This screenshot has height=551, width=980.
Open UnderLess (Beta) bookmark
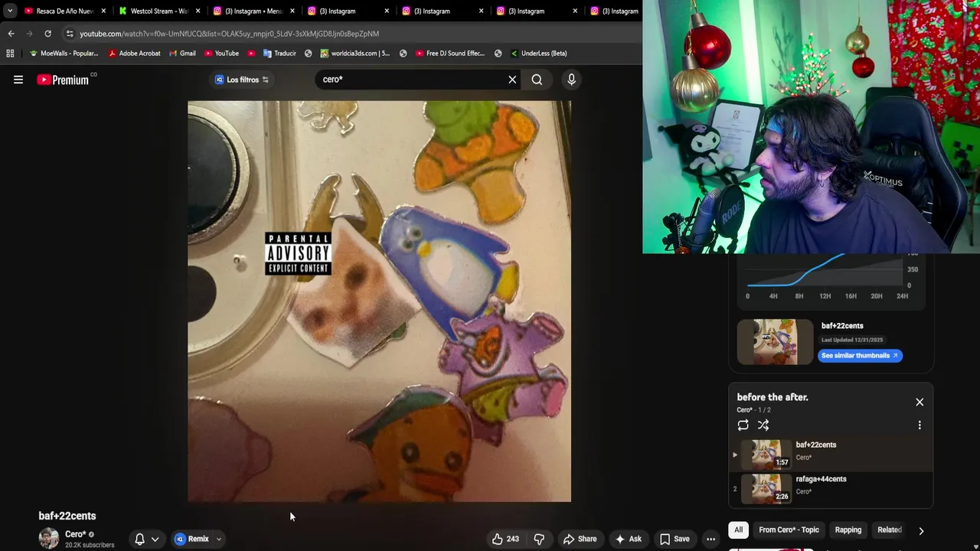coord(540,54)
